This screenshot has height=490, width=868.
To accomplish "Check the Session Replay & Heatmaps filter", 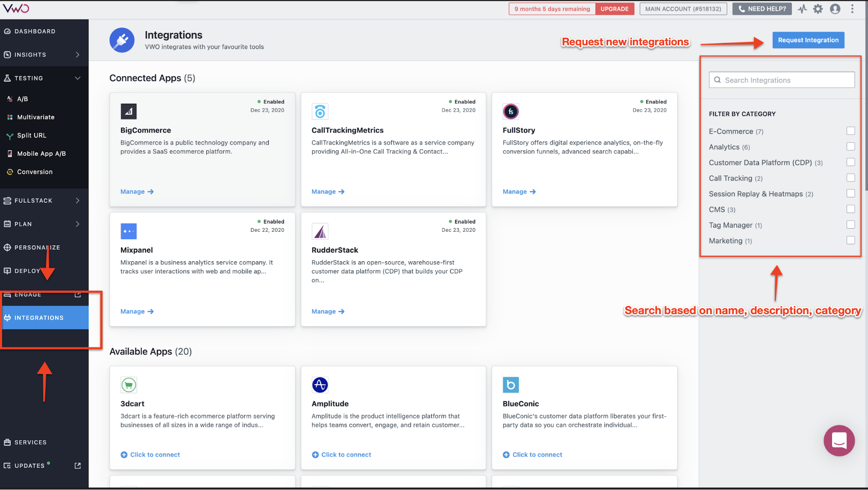I will point(851,194).
